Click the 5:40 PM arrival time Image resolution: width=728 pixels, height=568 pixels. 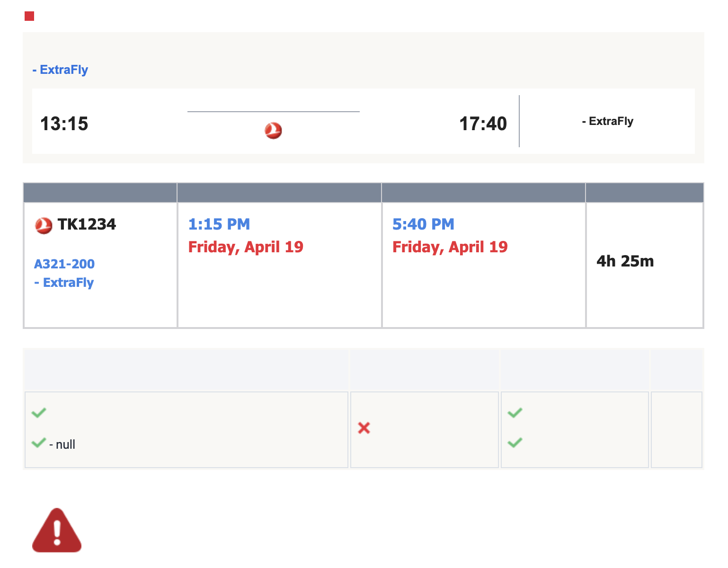(423, 224)
